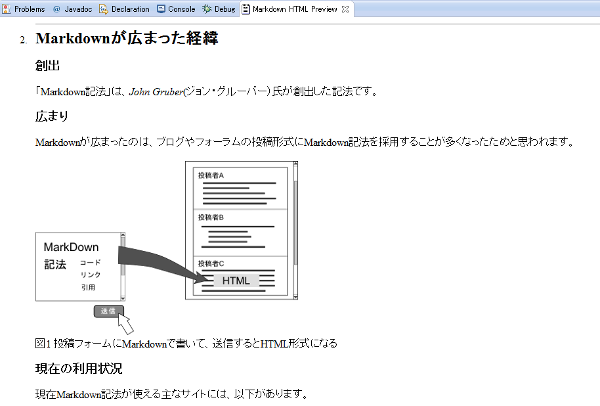Click the italic name "John Gruber"
Image resolution: width=600 pixels, height=406 pixels.
click(x=157, y=92)
